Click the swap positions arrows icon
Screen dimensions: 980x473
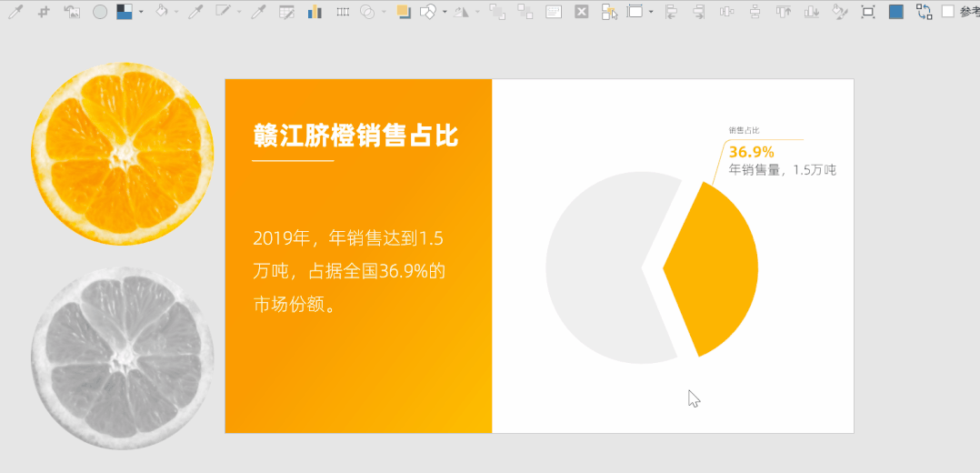(925, 11)
